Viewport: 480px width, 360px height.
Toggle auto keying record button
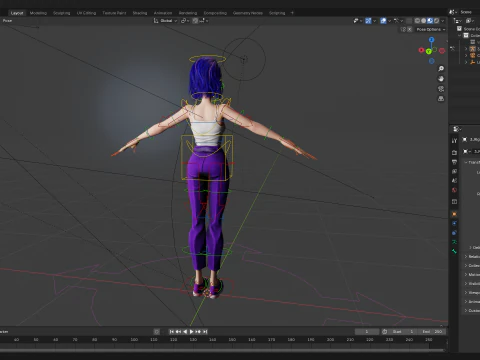[156, 332]
